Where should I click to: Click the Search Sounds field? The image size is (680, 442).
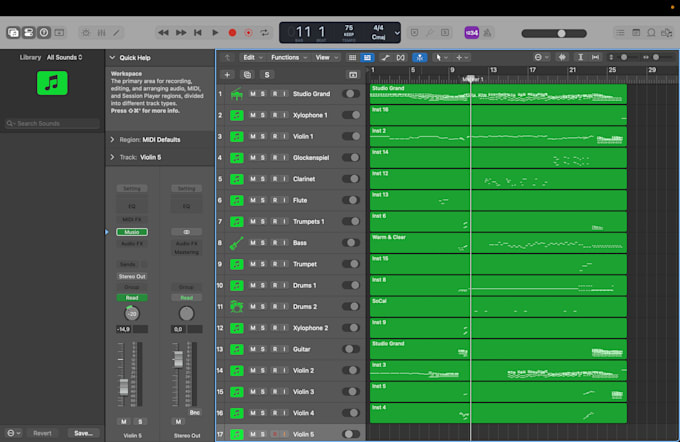[52, 124]
